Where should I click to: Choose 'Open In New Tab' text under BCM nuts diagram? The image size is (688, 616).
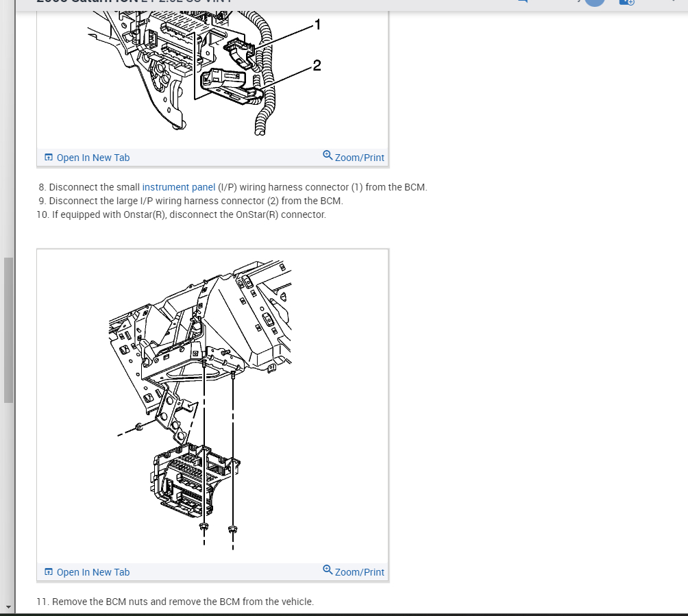tap(93, 572)
